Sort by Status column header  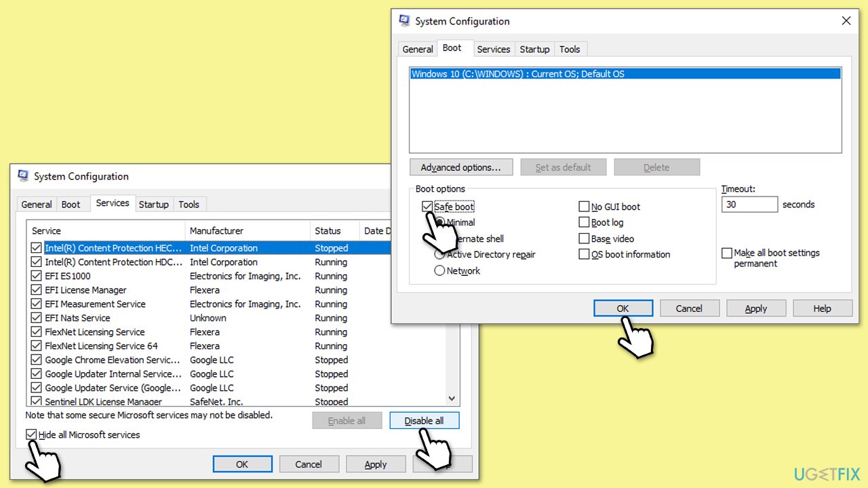click(x=335, y=230)
